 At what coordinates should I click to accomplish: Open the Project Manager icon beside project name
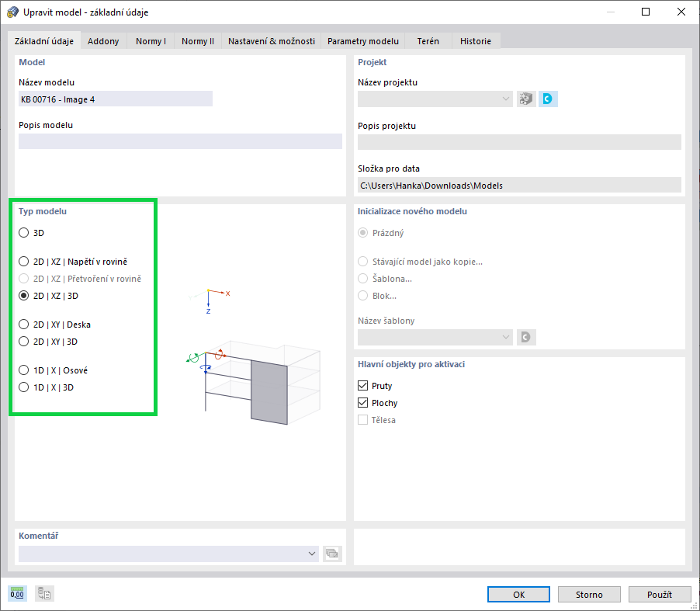pos(525,99)
